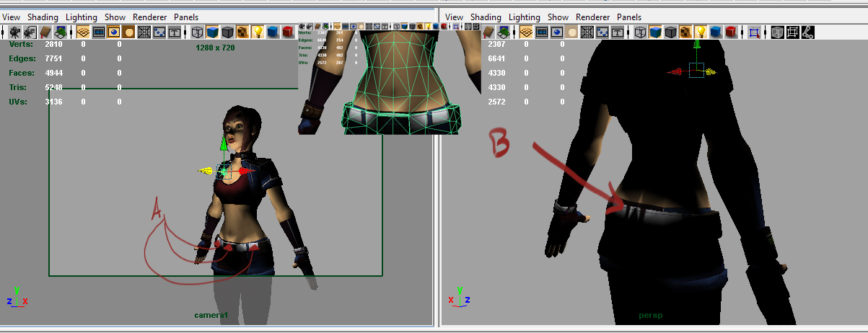Image resolution: width=868 pixels, height=333 pixels.
Task: Click Image Plane icon in camera1 panel
Action: tap(60, 32)
